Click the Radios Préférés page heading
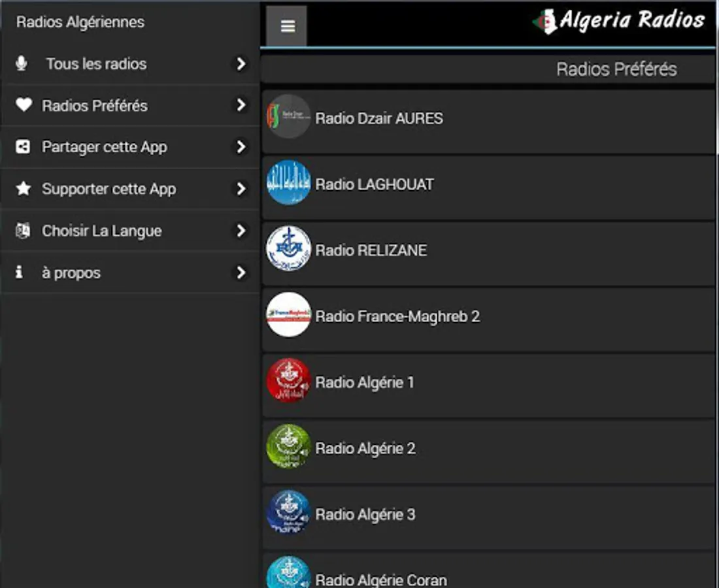The height and width of the screenshot is (588, 719). (x=616, y=69)
